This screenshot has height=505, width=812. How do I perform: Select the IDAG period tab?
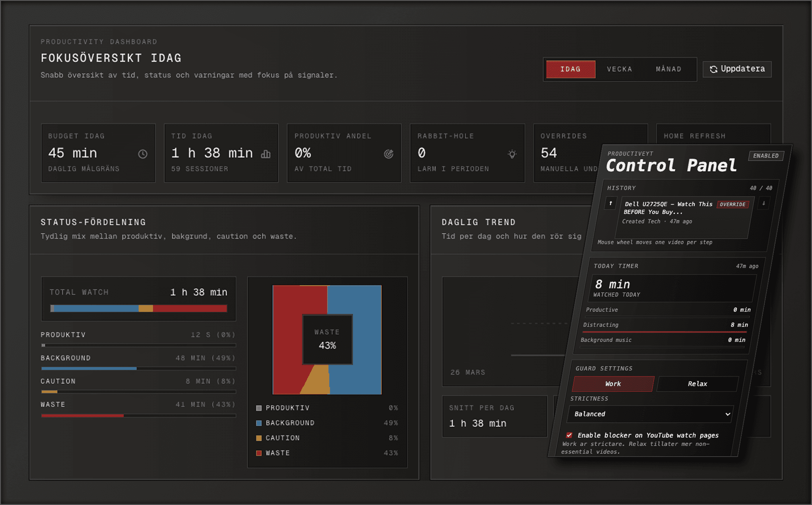point(570,69)
